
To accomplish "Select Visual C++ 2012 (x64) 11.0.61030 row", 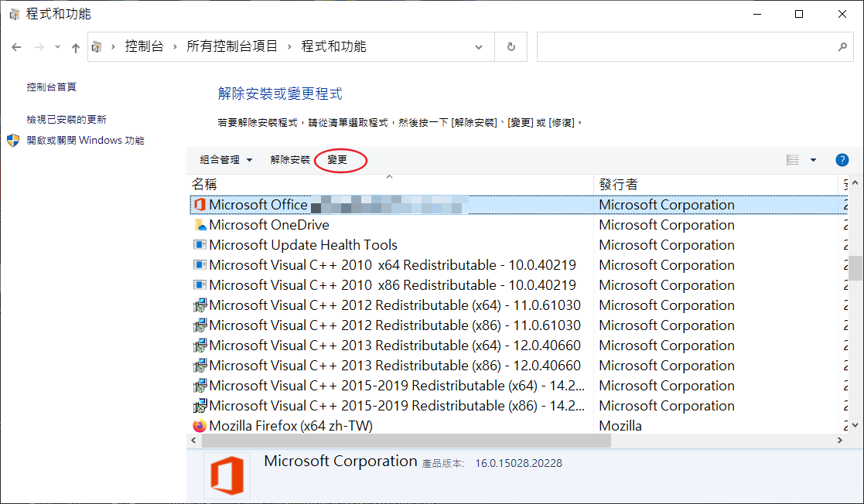I will tap(518, 305).
